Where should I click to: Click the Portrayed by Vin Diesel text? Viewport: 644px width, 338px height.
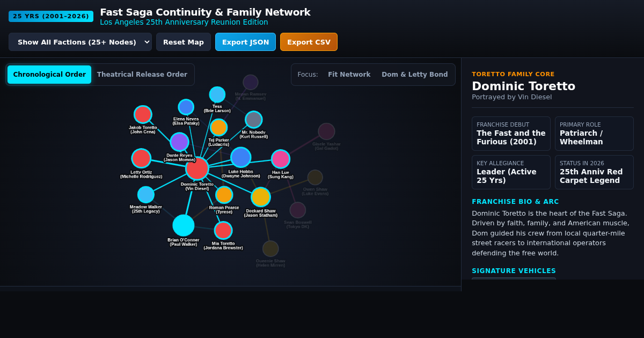point(511,97)
